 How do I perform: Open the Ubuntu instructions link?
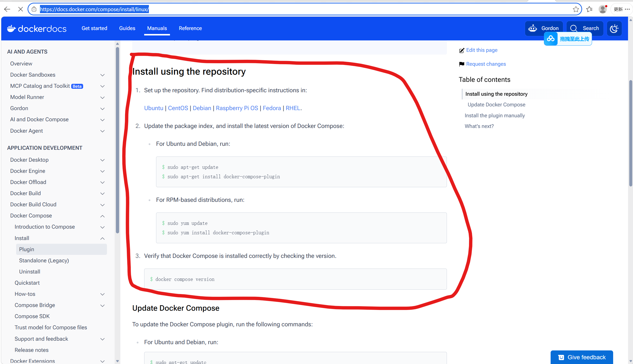(x=154, y=108)
